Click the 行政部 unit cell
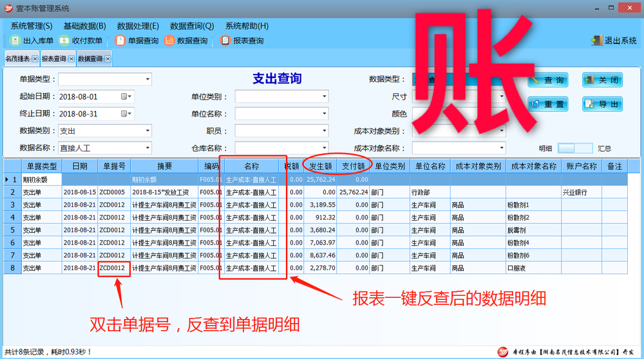The height and width of the screenshot is (359, 644). [x=430, y=192]
